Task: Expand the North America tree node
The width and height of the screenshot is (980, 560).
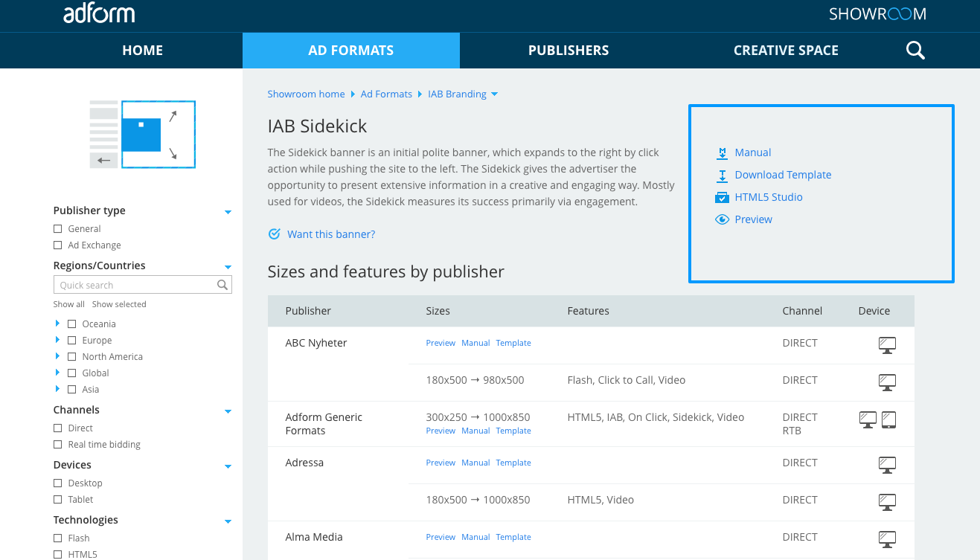Action: pos(57,356)
